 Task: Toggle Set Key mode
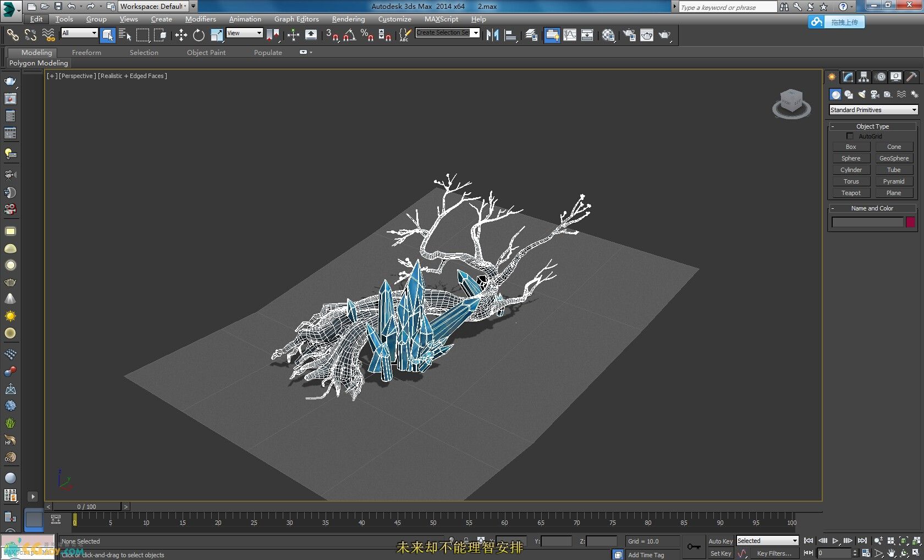pos(720,553)
